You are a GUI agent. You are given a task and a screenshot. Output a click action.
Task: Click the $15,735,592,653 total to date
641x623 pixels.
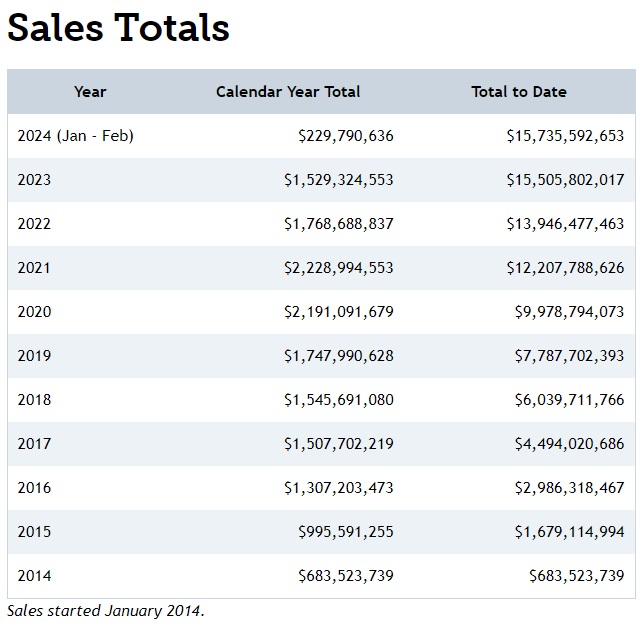[565, 136]
